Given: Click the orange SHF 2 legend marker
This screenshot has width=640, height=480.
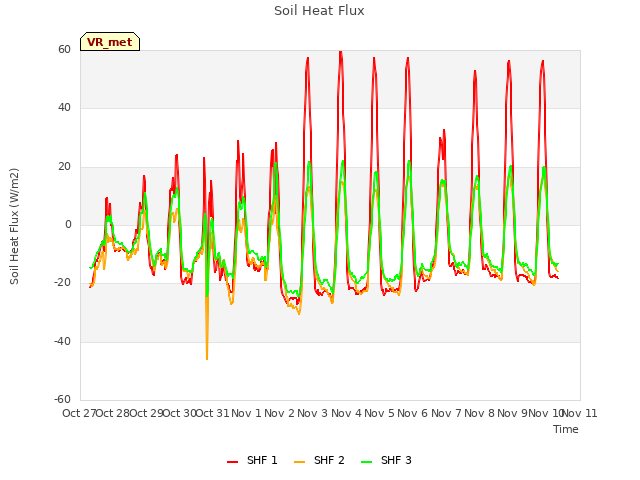Looking at the screenshot, I should [299, 462].
